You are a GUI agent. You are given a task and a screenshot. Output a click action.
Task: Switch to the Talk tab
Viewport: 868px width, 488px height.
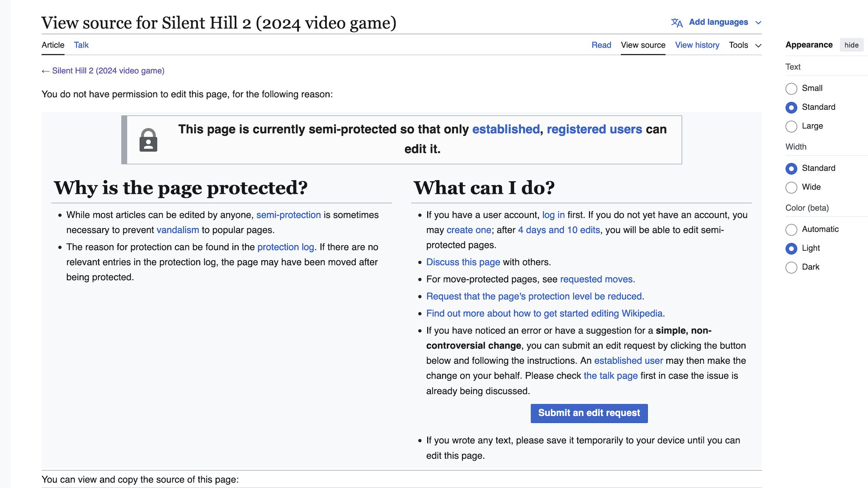tap(81, 45)
